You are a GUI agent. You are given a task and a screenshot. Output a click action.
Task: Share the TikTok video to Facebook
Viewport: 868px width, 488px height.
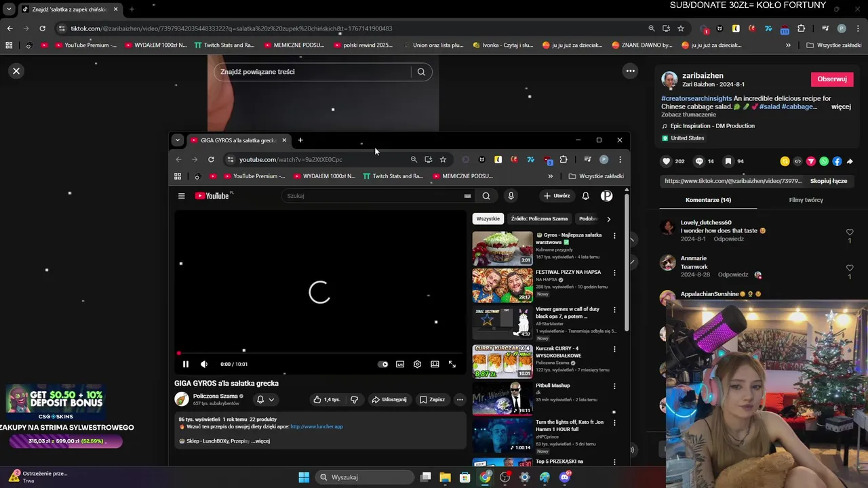click(x=837, y=161)
